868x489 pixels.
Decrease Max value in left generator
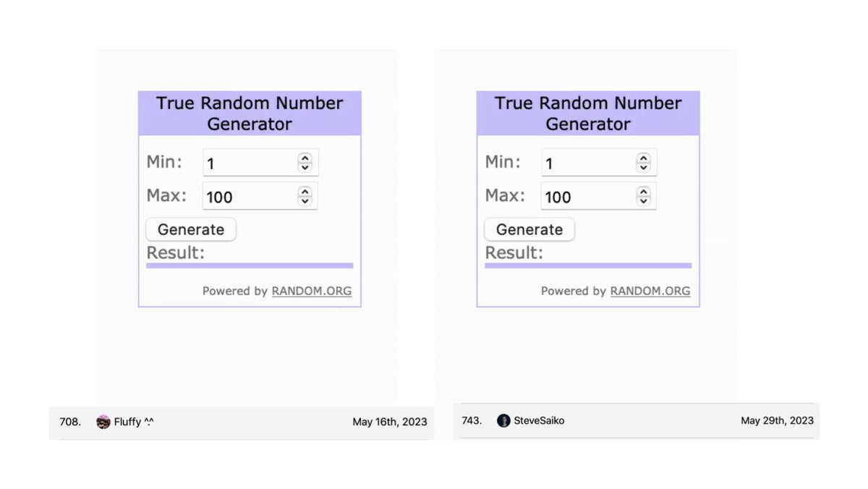tap(305, 200)
